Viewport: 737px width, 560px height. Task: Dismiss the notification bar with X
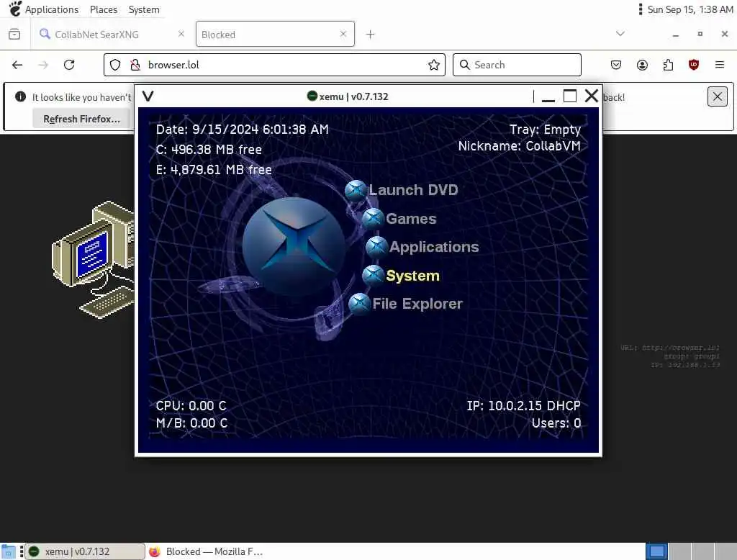click(718, 97)
